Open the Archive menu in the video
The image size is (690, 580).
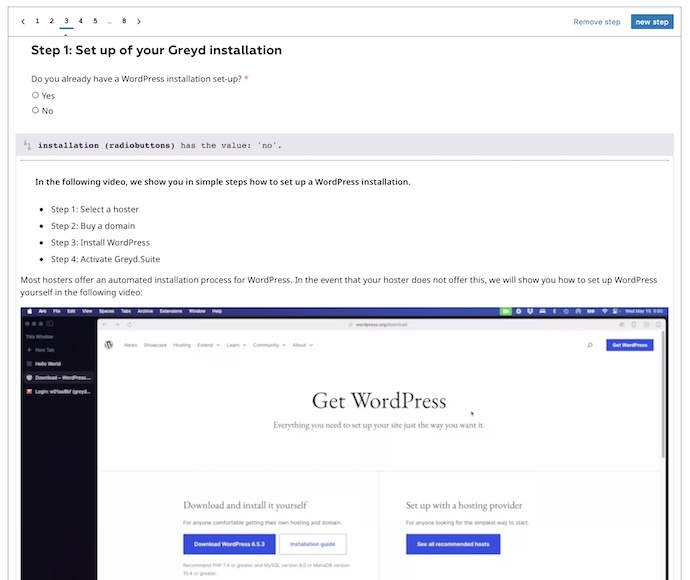pyautogui.click(x=145, y=311)
